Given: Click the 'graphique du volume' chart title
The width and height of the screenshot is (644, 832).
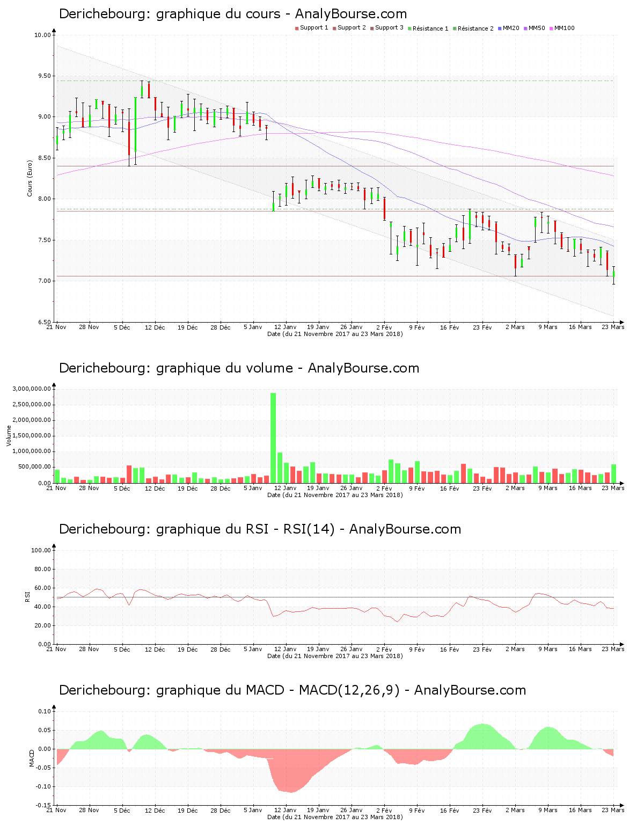Looking at the screenshot, I should pos(239,368).
